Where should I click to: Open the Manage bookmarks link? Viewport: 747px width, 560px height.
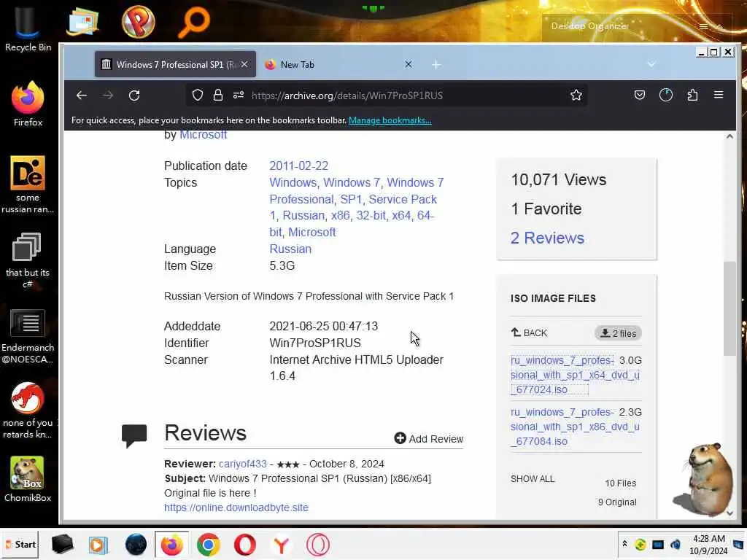[x=390, y=120]
